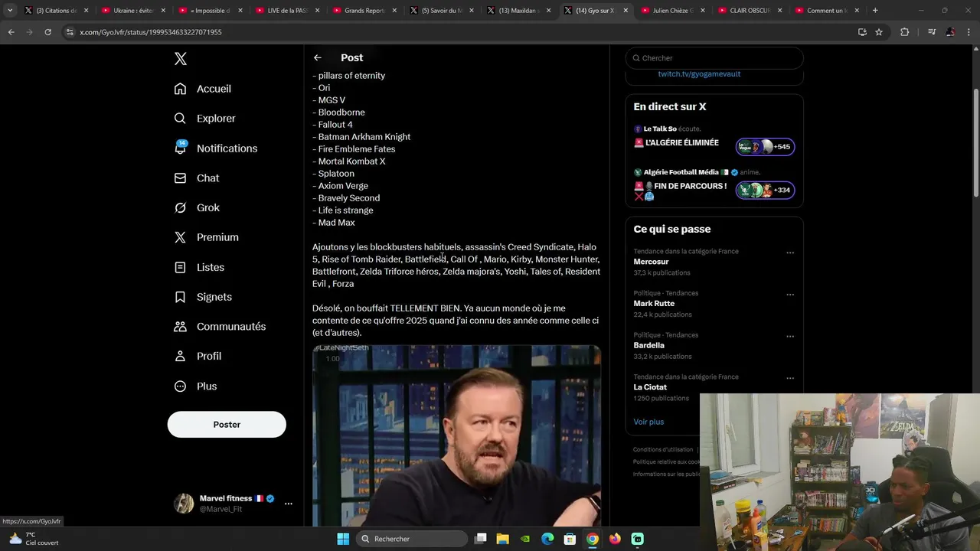Click +334 listeners avatars badge

click(x=766, y=190)
